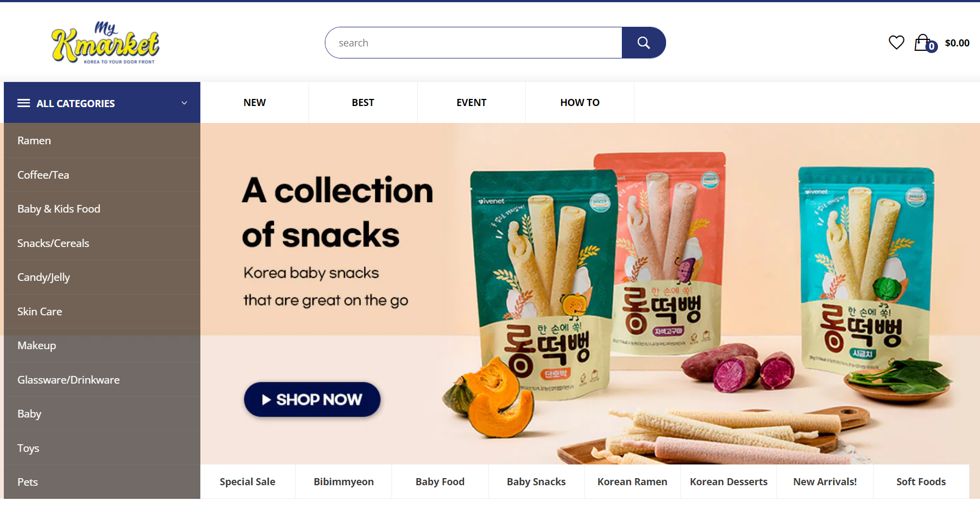Select the Ramen category
The width and height of the screenshot is (980, 512).
click(102, 140)
